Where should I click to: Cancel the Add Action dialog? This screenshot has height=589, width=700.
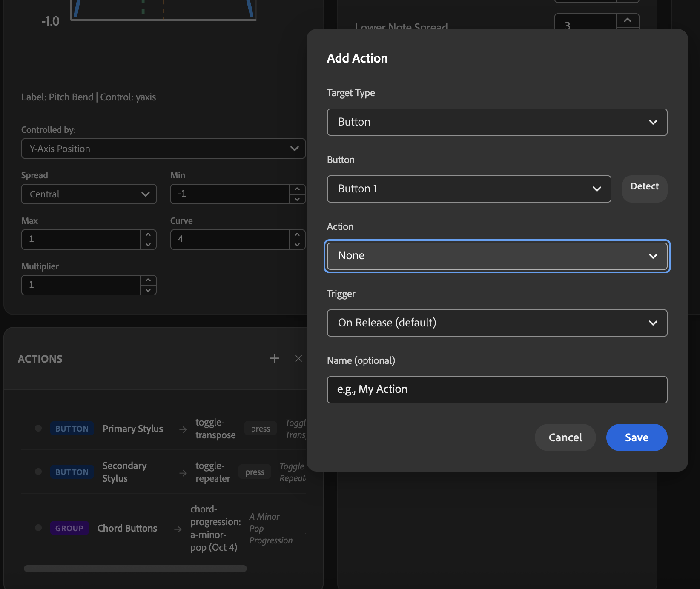click(x=565, y=437)
